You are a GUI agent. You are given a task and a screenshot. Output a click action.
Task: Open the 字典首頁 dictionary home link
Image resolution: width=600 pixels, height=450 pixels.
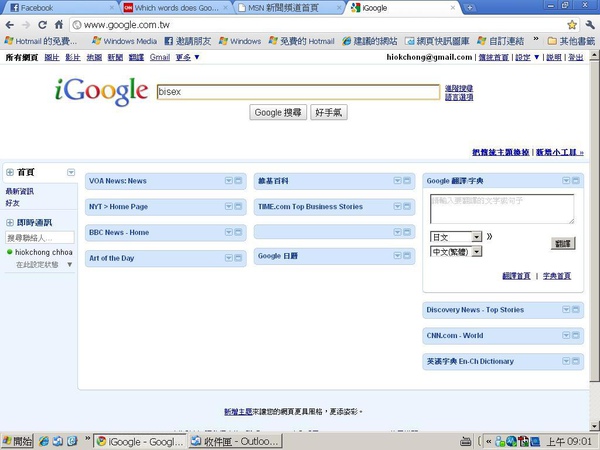click(x=557, y=276)
